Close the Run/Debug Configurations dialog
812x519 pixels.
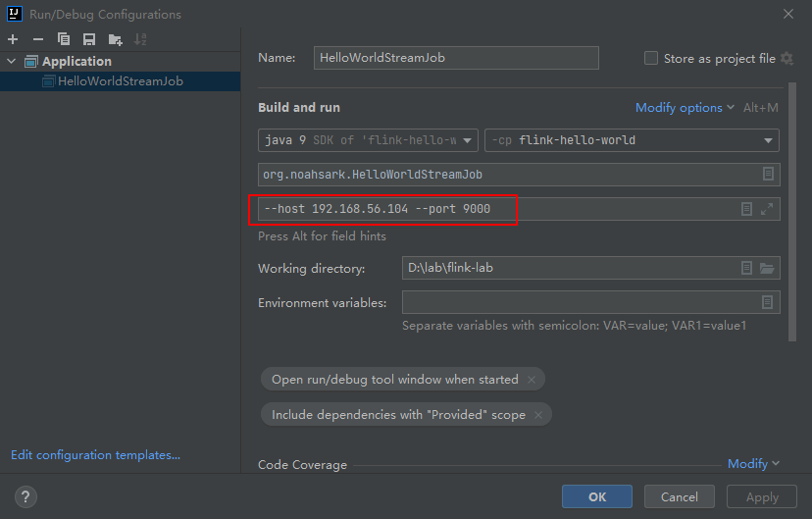click(x=788, y=14)
